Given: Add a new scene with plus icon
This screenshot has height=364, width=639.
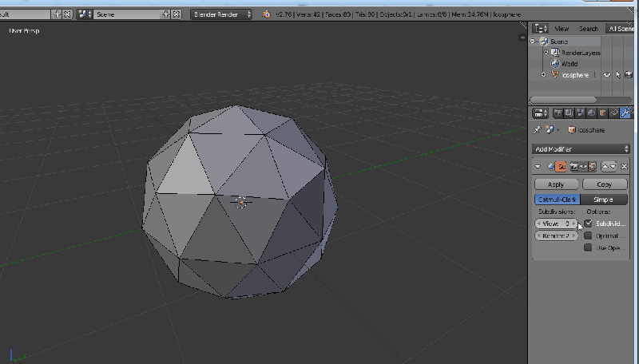Looking at the screenshot, I should [x=166, y=14].
